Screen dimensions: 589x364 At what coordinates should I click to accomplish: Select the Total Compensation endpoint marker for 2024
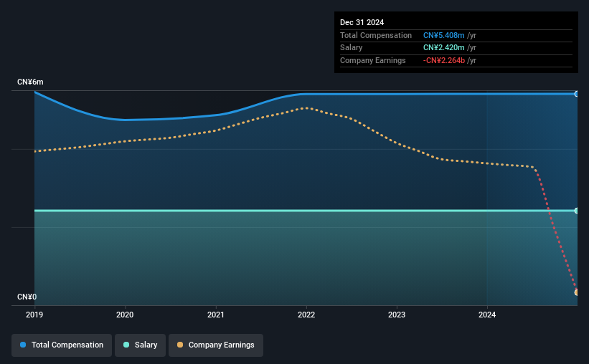576,94
